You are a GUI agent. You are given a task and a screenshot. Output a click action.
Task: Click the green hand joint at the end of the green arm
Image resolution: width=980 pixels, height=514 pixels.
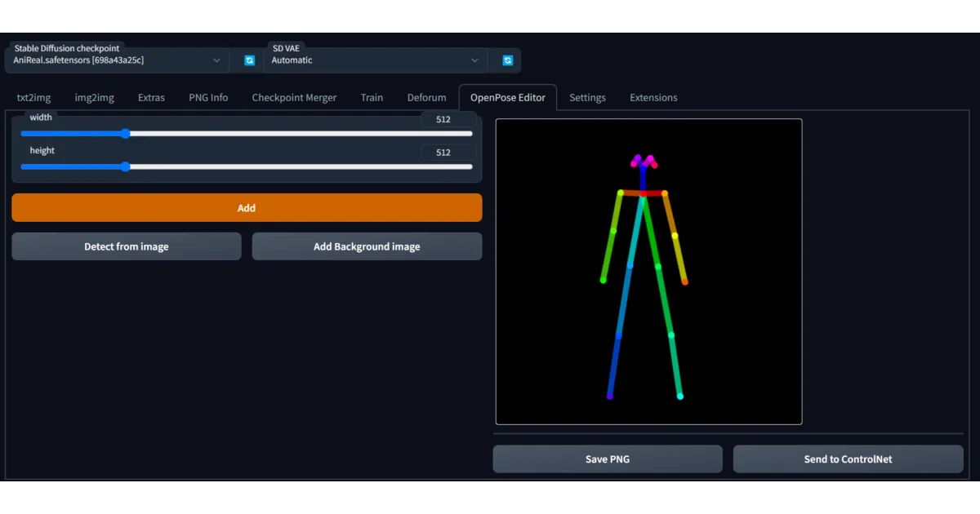(x=604, y=281)
